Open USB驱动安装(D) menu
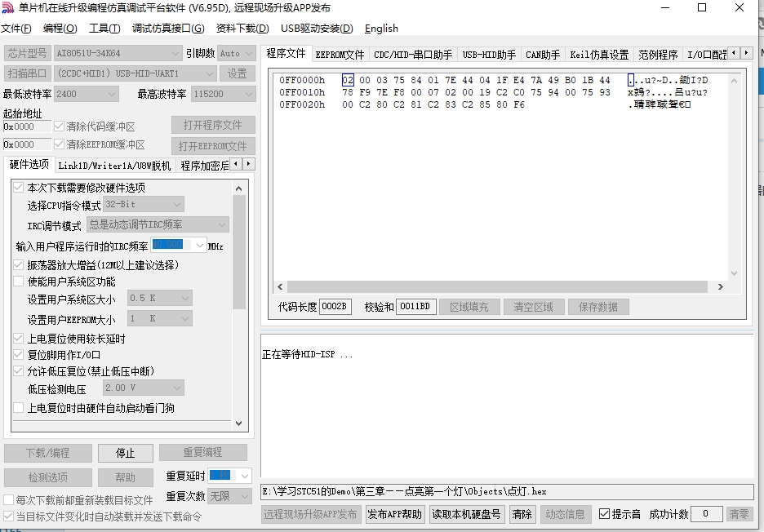 (317, 29)
